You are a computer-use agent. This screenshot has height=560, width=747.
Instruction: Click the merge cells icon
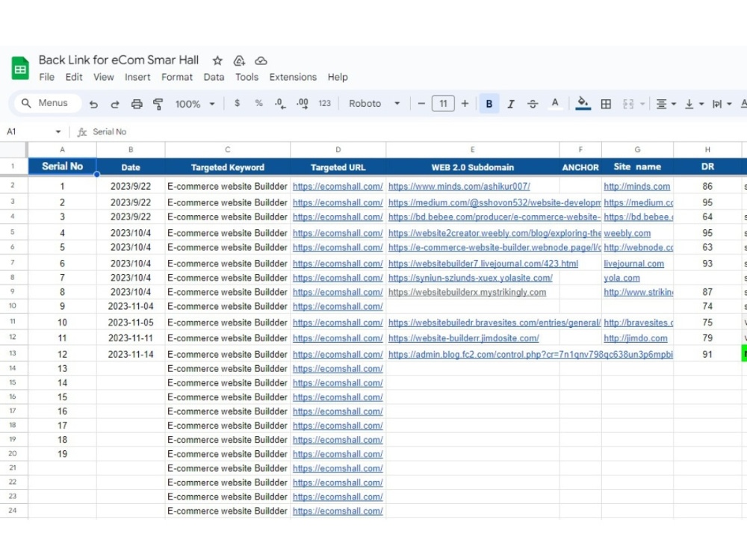[628, 104]
